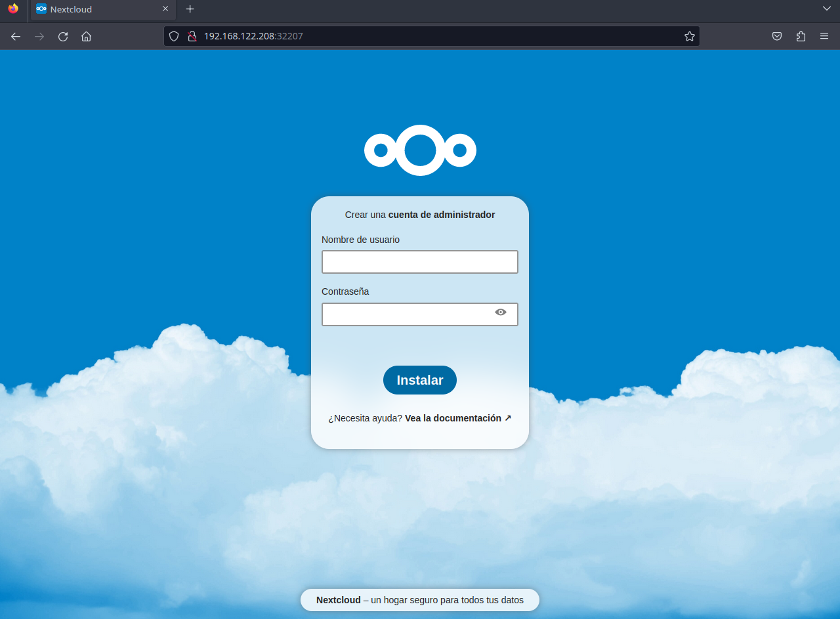View insecure connection lock icon
This screenshot has width=840, height=619.
click(192, 37)
